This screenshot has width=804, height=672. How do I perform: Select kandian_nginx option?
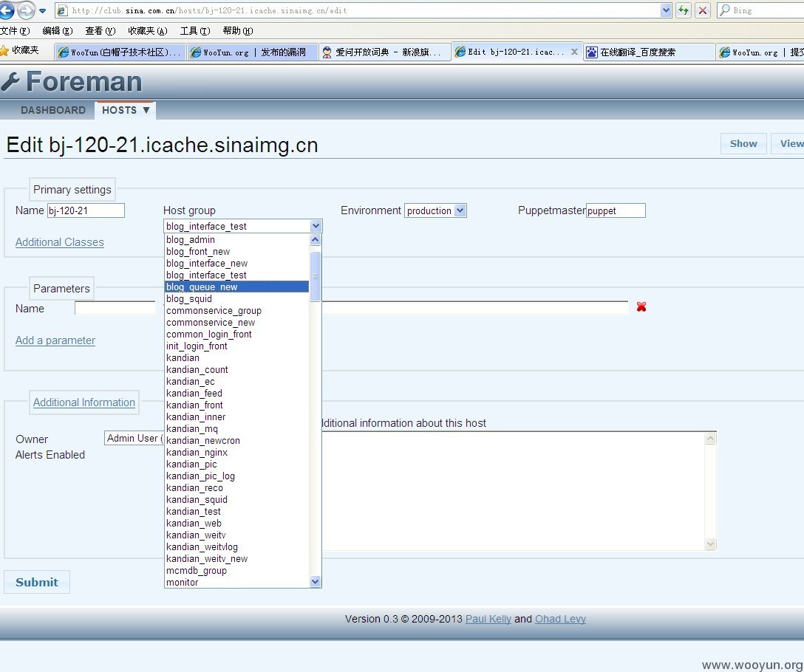tap(237, 452)
